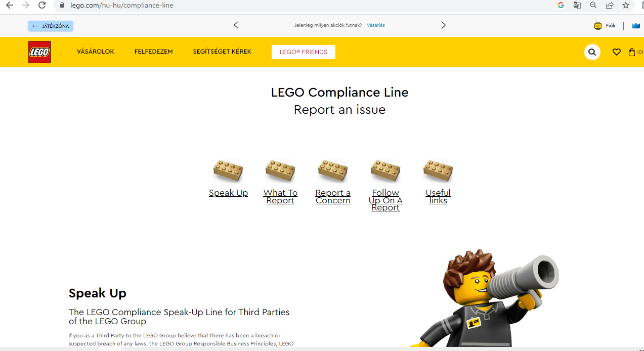Click the Fiók account minifigure icon
Image resolution: width=644 pixels, height=351 pixels.
tap(598, 26)
